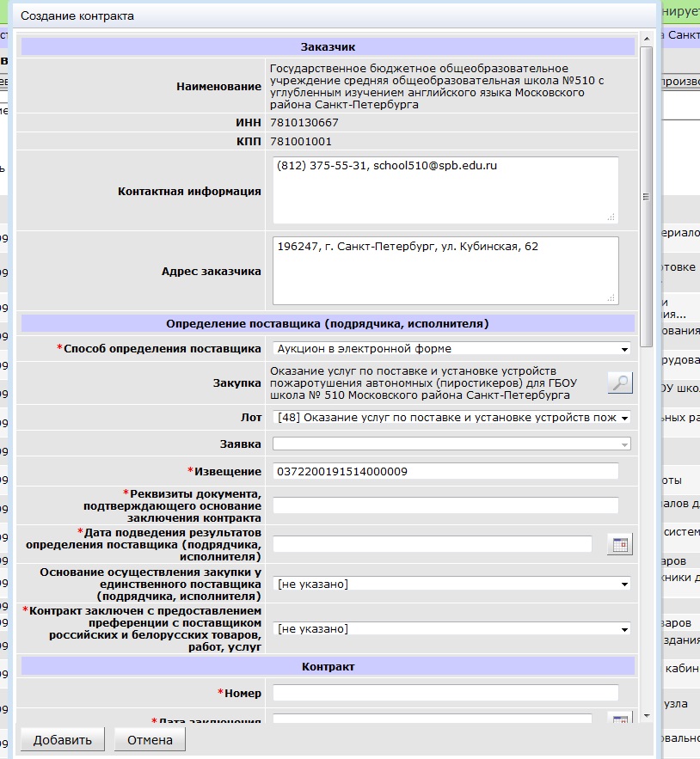Click the Создание контракта dialog title
This screenshot has width=700, height=759.
point(77,16)
